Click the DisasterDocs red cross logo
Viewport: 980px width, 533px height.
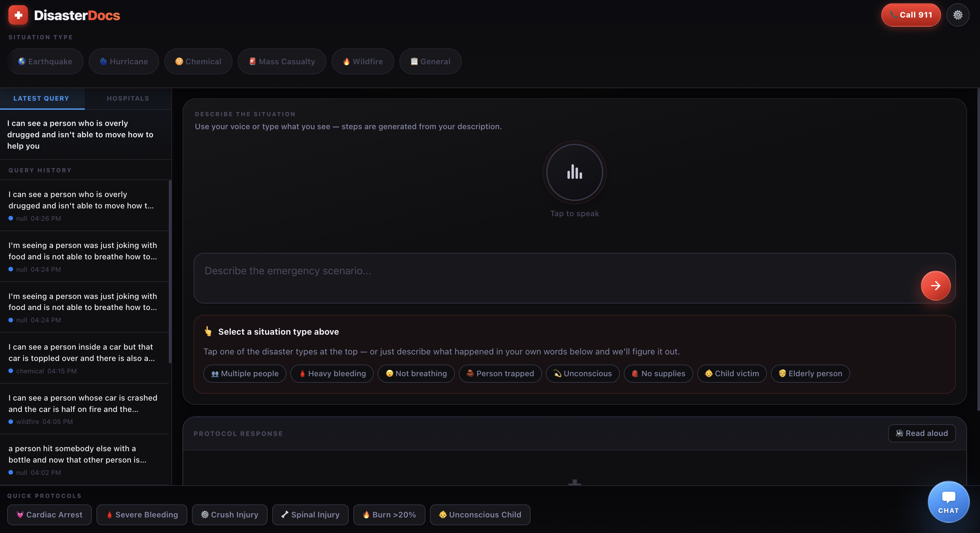point(18,15)
